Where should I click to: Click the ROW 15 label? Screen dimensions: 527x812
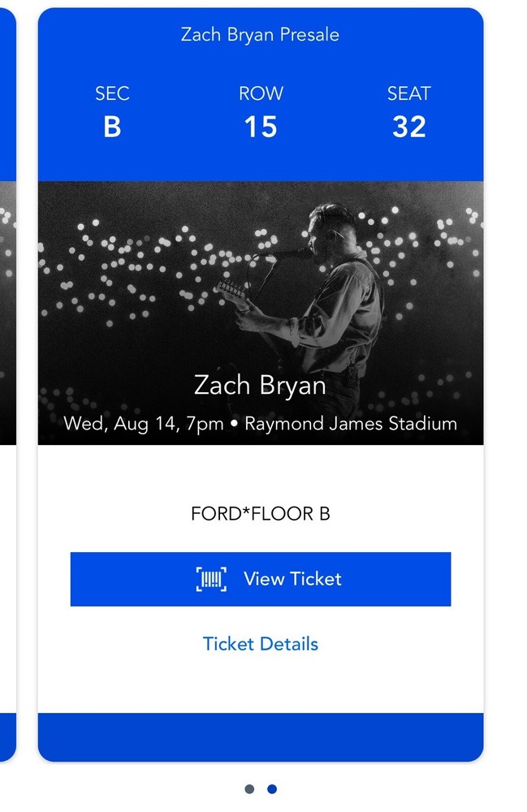click(261, 110)
